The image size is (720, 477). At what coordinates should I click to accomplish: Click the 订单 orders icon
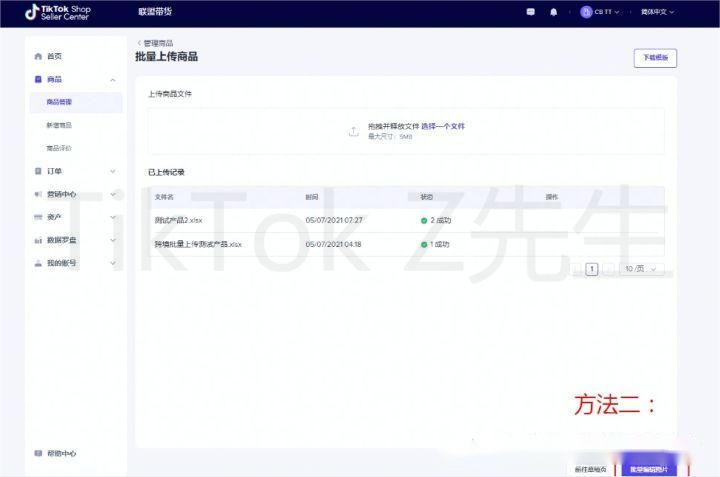pyautogui.click(x=38, y=171)
